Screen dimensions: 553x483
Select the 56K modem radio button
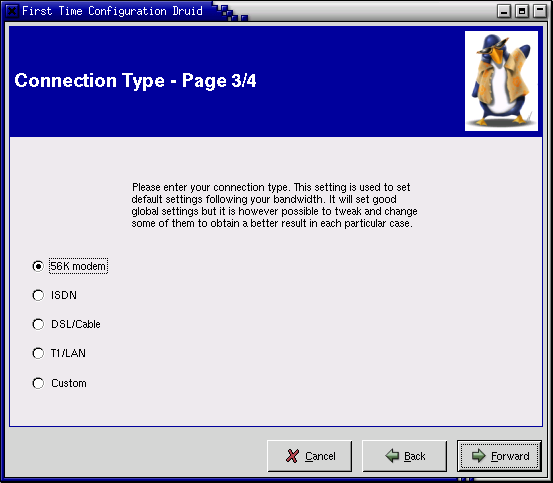click(38, 266)
